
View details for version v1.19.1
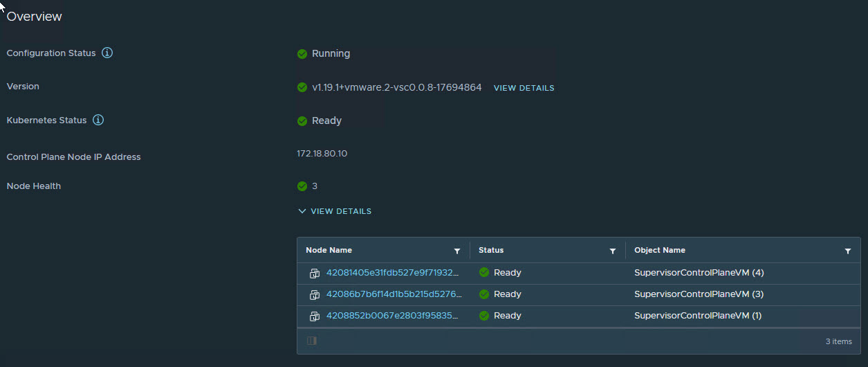click(524, 88)
